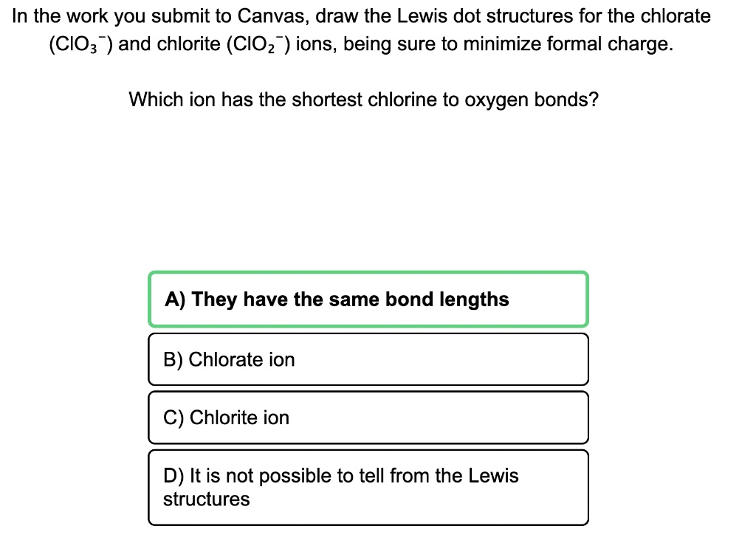The image size is (756, 557).
Task: Click the second answer option box
Action: 368,359
